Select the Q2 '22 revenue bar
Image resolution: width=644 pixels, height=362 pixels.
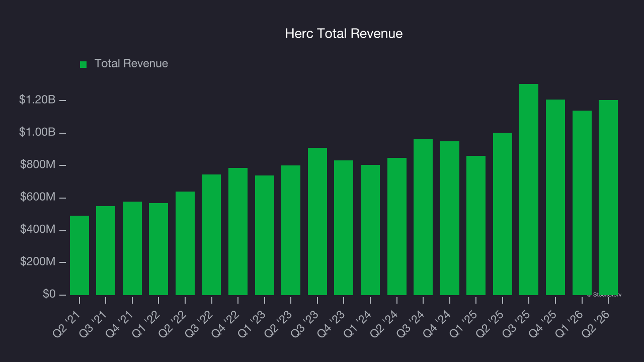(185, 243)
